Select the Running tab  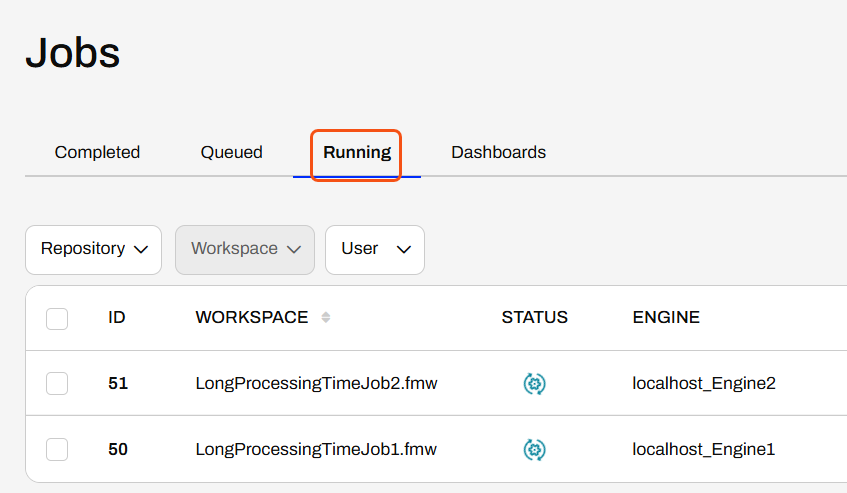coord(357,153)
